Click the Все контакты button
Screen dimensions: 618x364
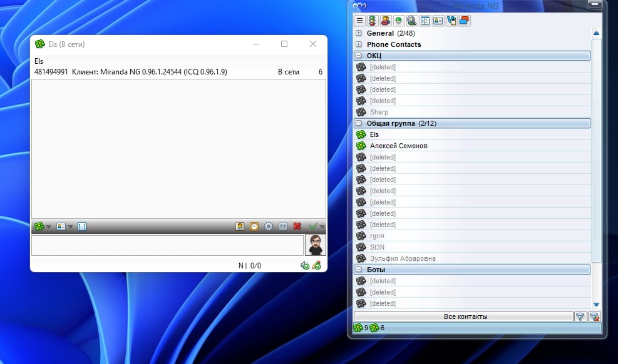click(x=463, y=316)
